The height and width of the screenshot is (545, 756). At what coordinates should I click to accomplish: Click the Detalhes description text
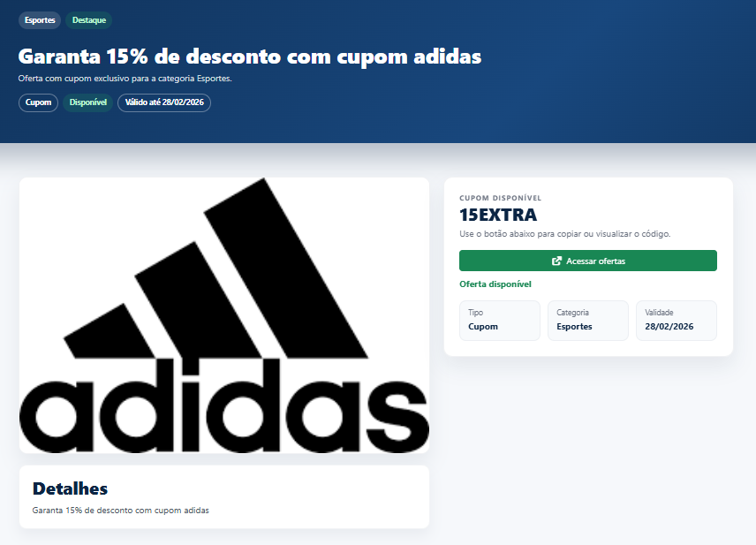(x=120, y=511)
